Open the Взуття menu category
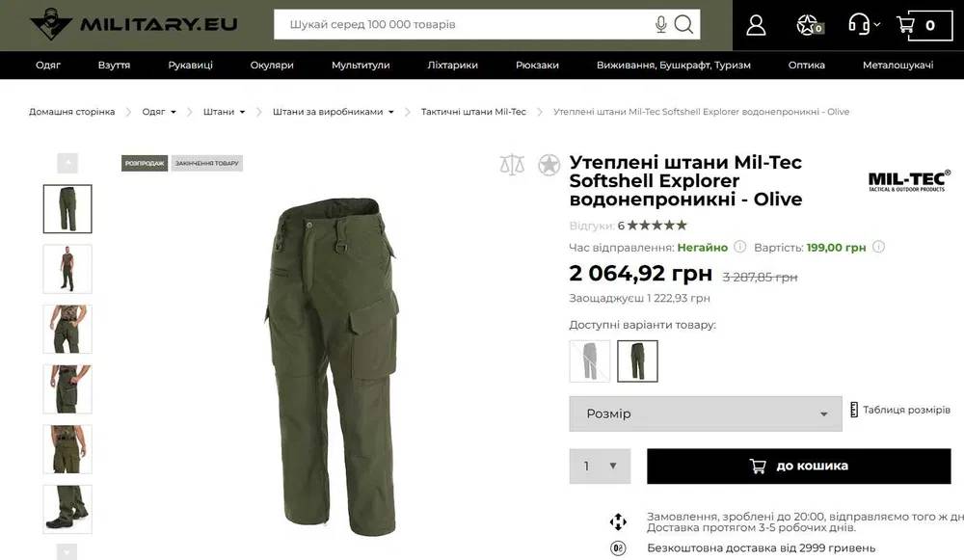 pyautogui.click(x=114, y=66)
